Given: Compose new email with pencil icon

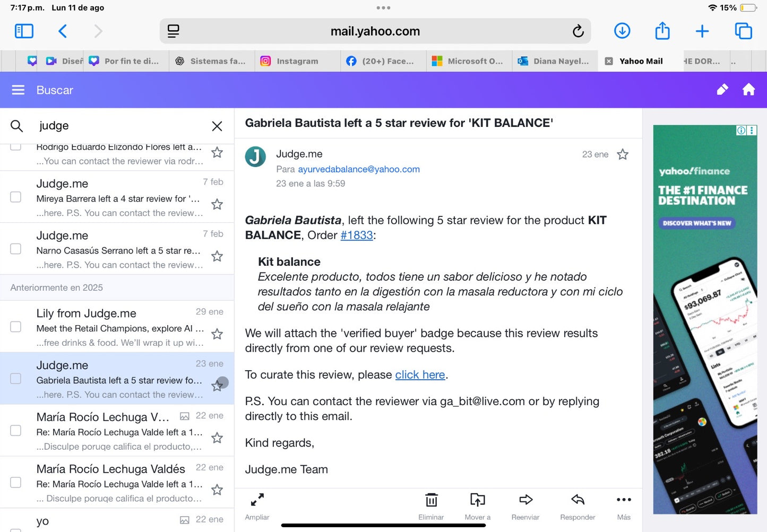Looking at the screenshot, I should [x=722, y=90].
